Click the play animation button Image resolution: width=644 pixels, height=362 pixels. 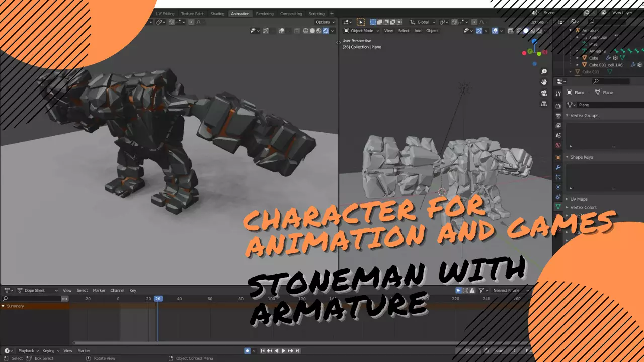click(x=283, y=351)
